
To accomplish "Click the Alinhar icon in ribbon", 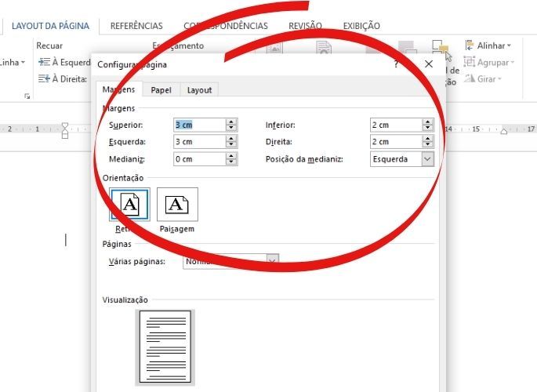I will click(x=470, y=46).
